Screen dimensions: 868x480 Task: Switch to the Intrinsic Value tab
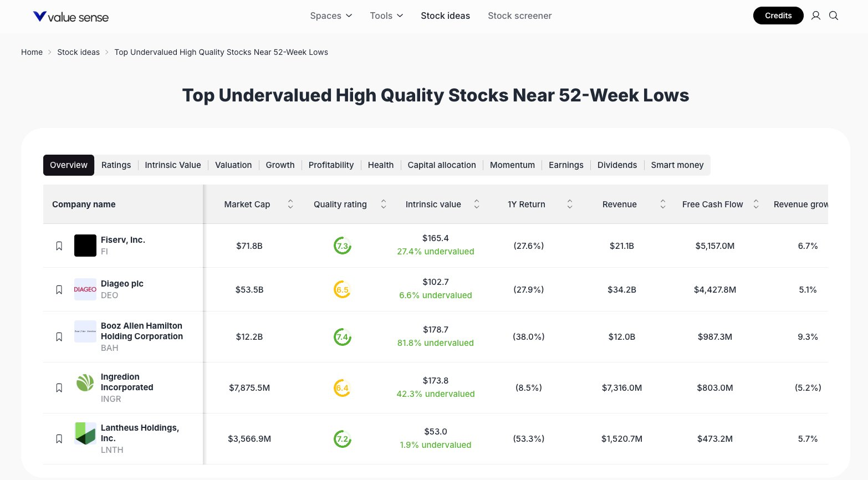point(173,165)
